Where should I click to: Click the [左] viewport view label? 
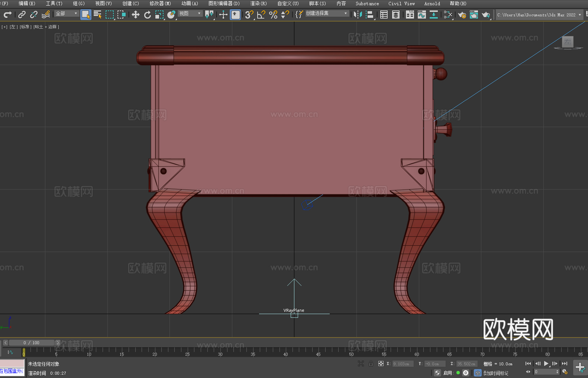(13, 27)
